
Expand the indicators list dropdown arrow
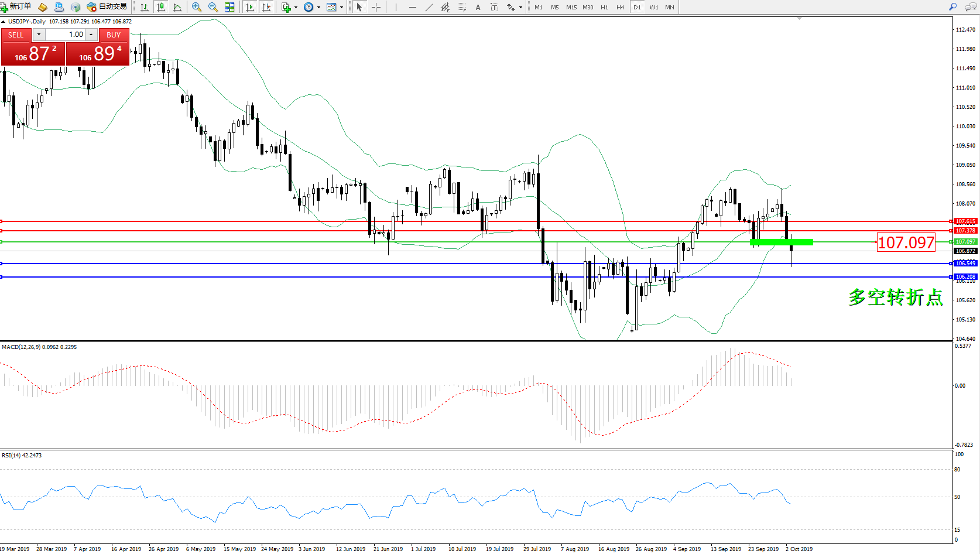pos(296,8)
